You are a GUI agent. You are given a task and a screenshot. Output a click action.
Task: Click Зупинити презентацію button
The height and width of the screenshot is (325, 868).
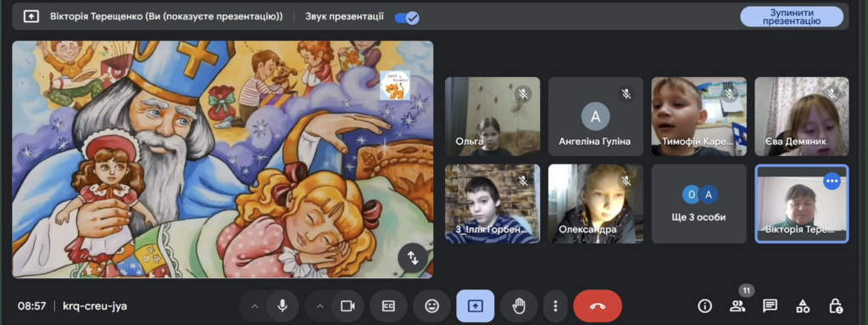point(792,17)
